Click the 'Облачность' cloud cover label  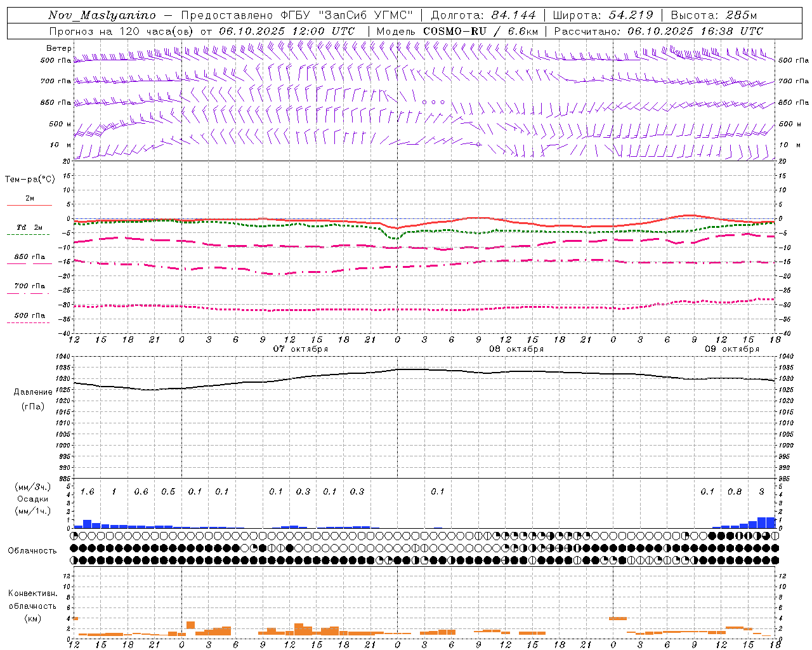pos(32,551)
